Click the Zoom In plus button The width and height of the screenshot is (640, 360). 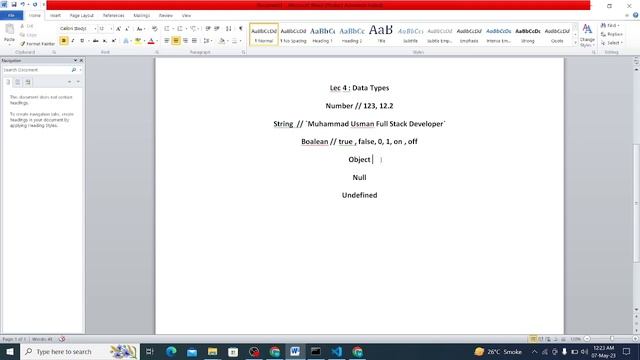click(636, 339)
